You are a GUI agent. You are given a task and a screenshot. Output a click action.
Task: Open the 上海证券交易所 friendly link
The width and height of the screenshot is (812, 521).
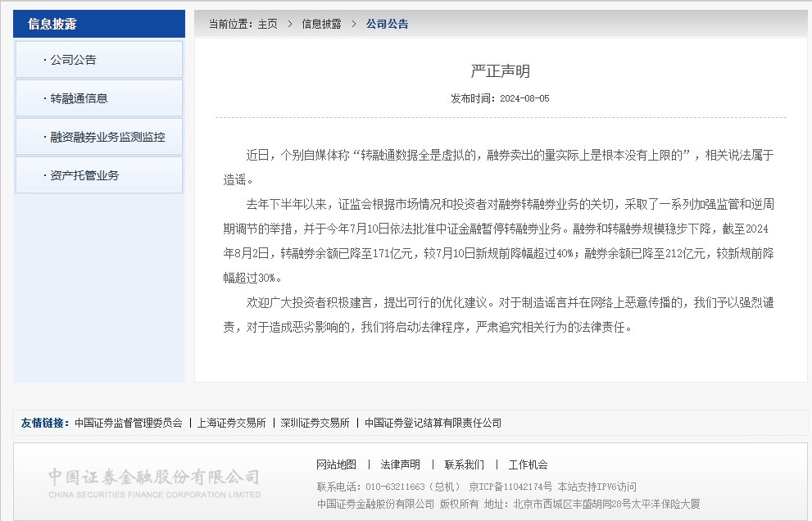tap(231, 423)
